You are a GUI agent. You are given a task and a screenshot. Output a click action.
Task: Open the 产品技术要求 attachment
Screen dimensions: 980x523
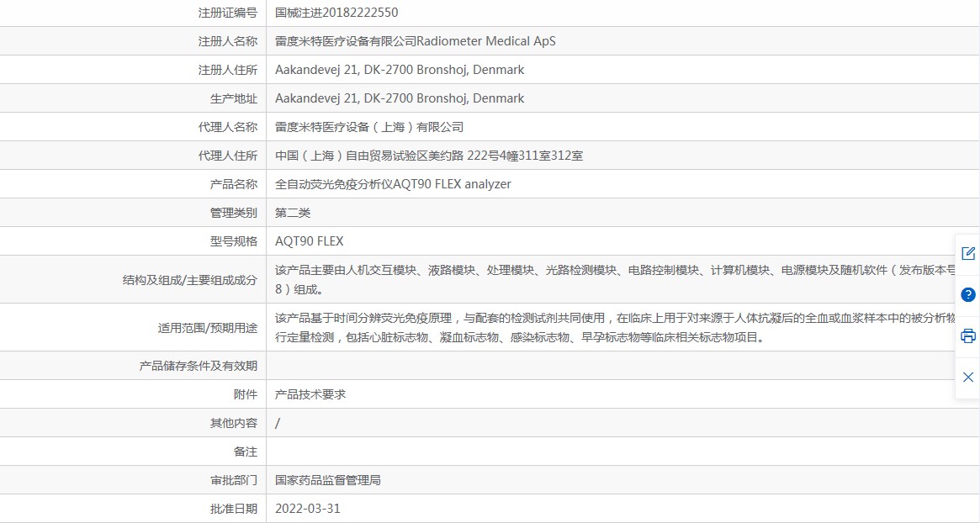tap(310, 394)
